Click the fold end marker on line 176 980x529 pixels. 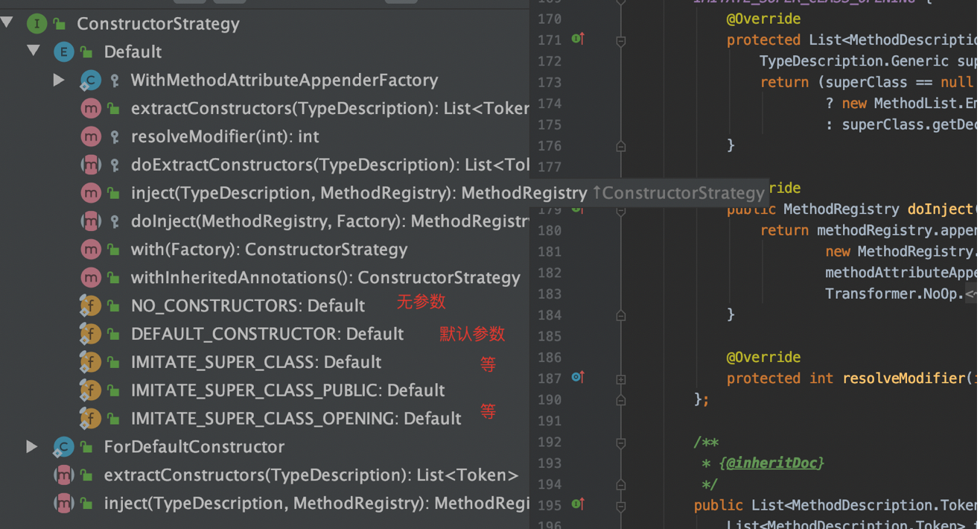620,147
